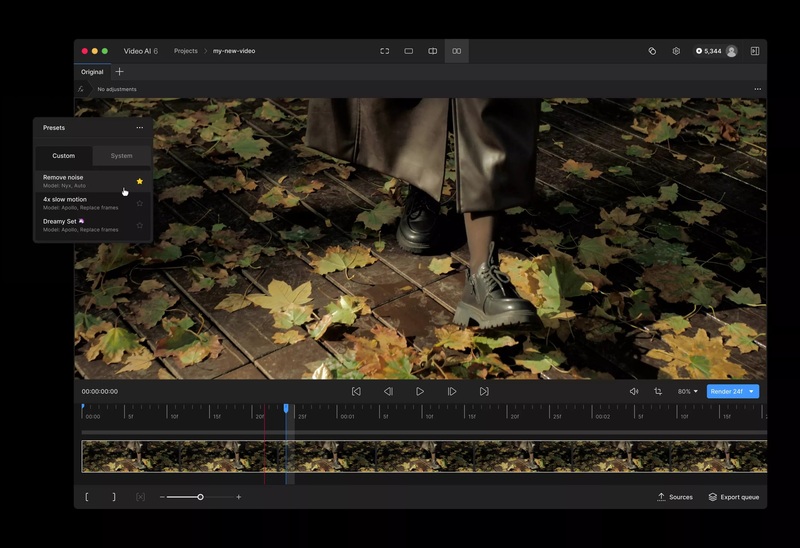Viewport: 800px width, 548px height.
Task: Star the 4x slow motion preset
Action: click(x=140, y=203)
